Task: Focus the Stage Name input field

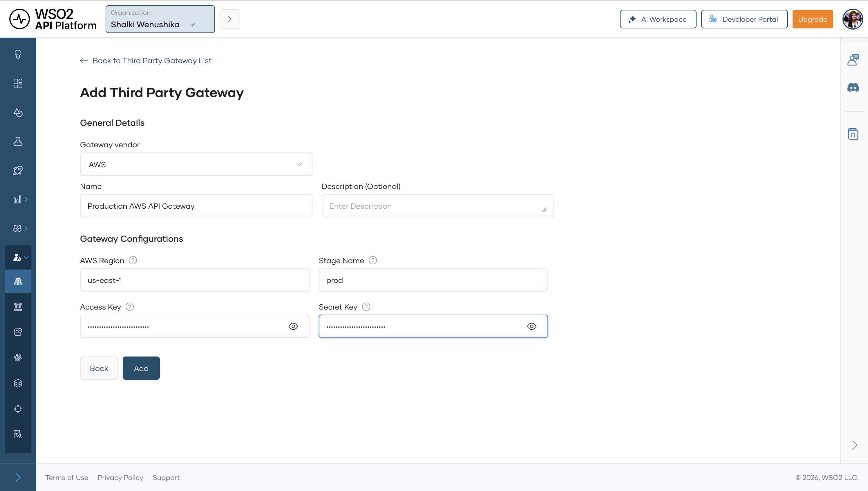Action: 433,280
